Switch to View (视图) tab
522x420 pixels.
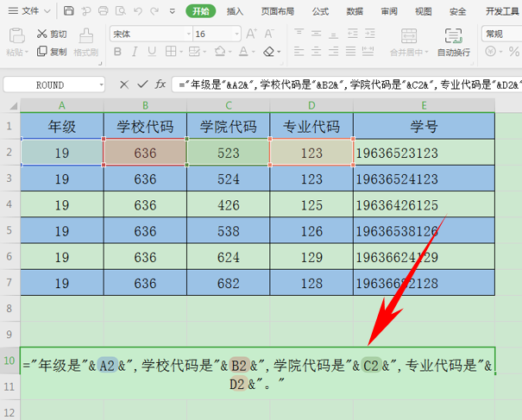pyautogui.click(x=424, y=12)
